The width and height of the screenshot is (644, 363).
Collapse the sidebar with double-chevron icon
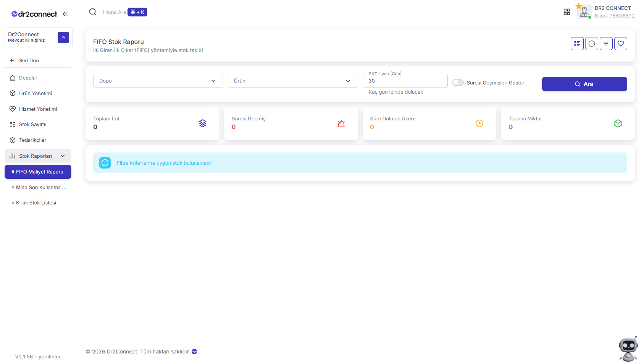65,14
